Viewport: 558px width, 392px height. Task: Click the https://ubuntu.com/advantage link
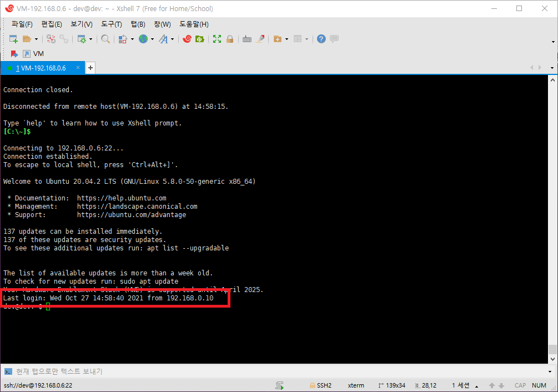132,215
